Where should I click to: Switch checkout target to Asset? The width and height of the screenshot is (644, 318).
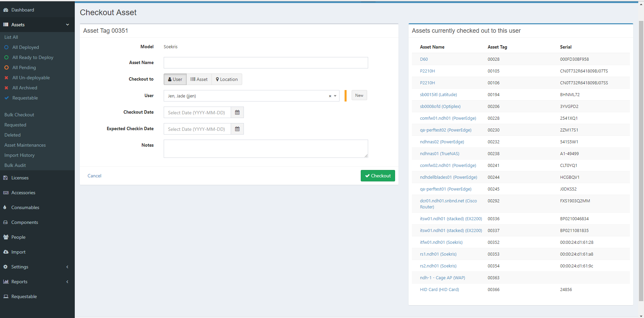pyautogui.click(x=199, y=79)
